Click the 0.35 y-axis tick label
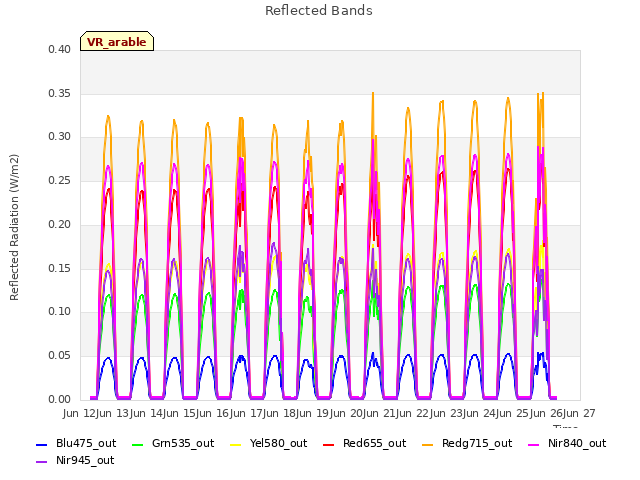The width and height of the screenshot is (640, 480). [x=59, y=93]
